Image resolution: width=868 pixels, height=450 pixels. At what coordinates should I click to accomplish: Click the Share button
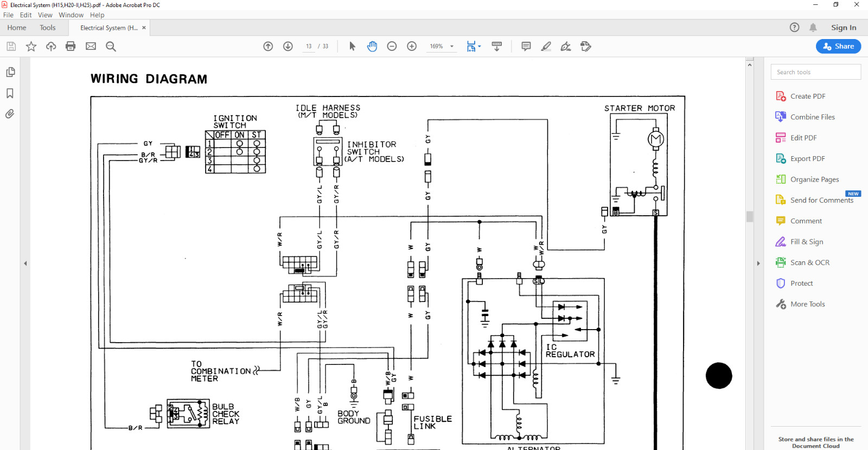click(838, 47)
